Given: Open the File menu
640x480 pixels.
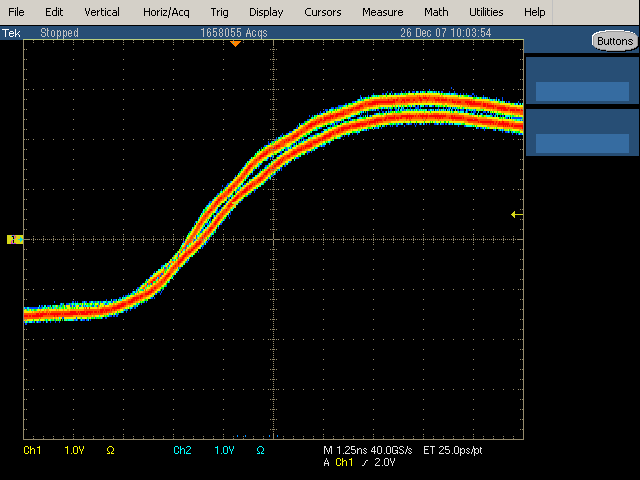Looking at the screenshot, I should pos(16,12).
